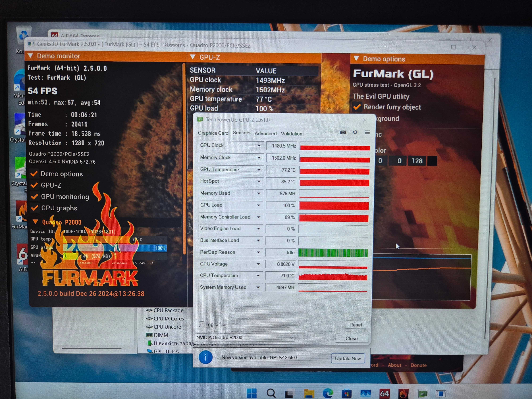Open Video Engine Load sensor dropdown
The width and height of the screenshot is (532, 399).
pyautogui.click(x=259, y=229)
